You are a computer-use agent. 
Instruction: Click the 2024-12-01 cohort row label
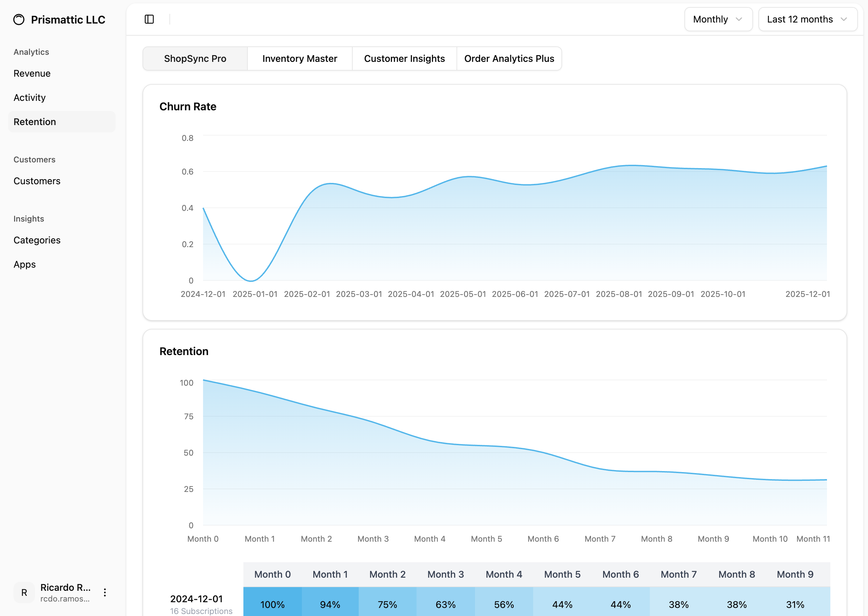[x=196, y=599]
